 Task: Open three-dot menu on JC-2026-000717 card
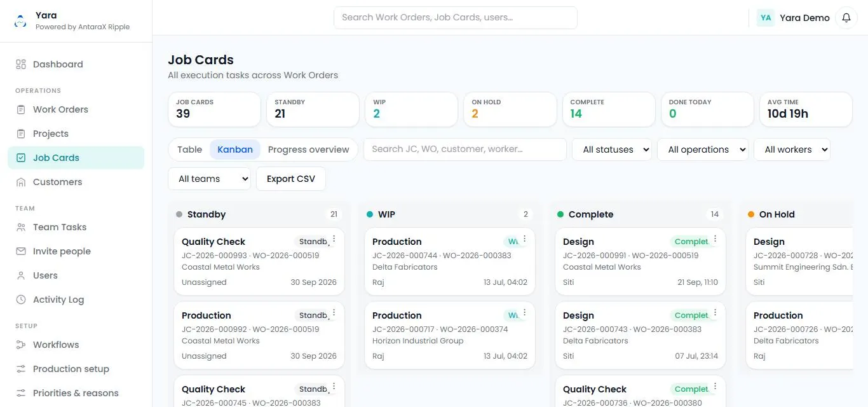(x=525, y=313)
